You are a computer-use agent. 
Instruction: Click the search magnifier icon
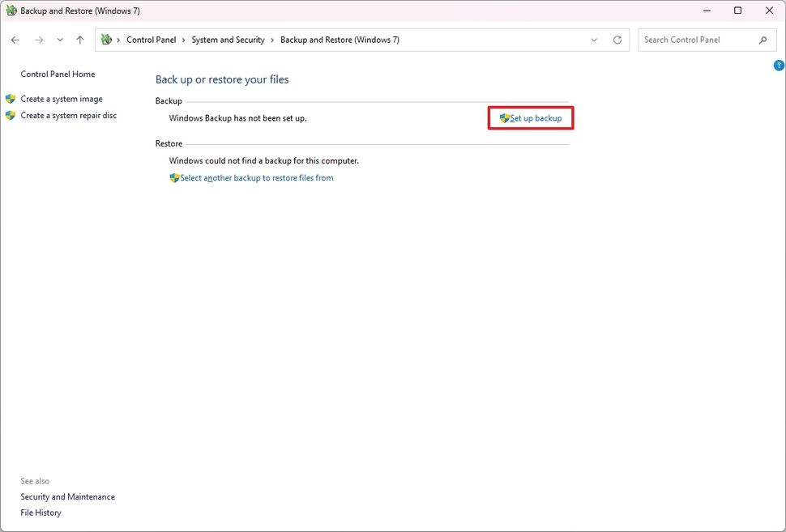pos(763,39)
